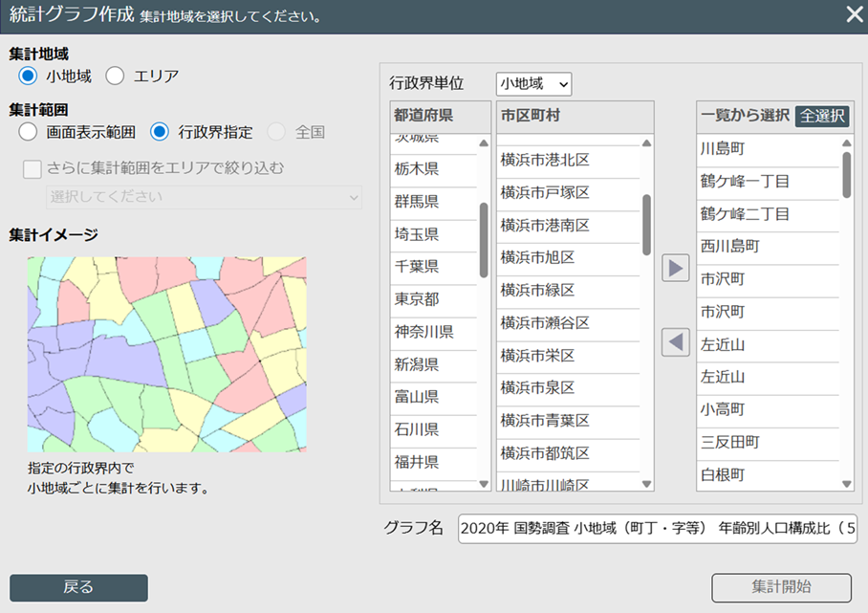The image size is (868, 613).
Task: Click the 集計開始 button
Action: pos(782,588)
